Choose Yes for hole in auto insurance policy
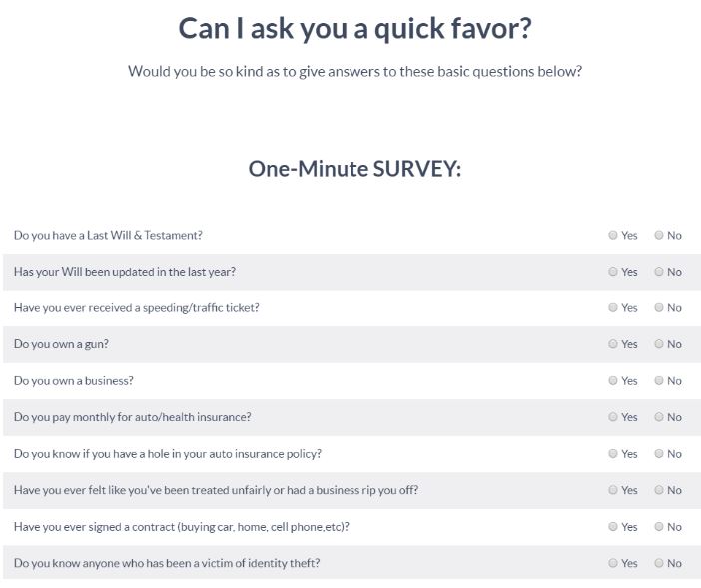 click(x=613, y=453)
